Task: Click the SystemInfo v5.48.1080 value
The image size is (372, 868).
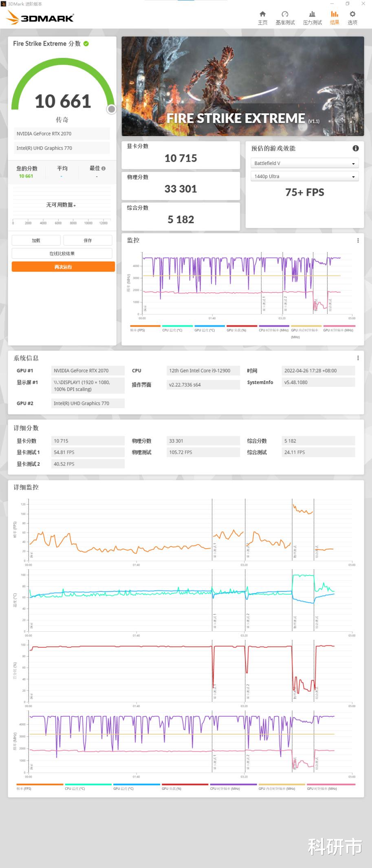Action: coord(318,382)
